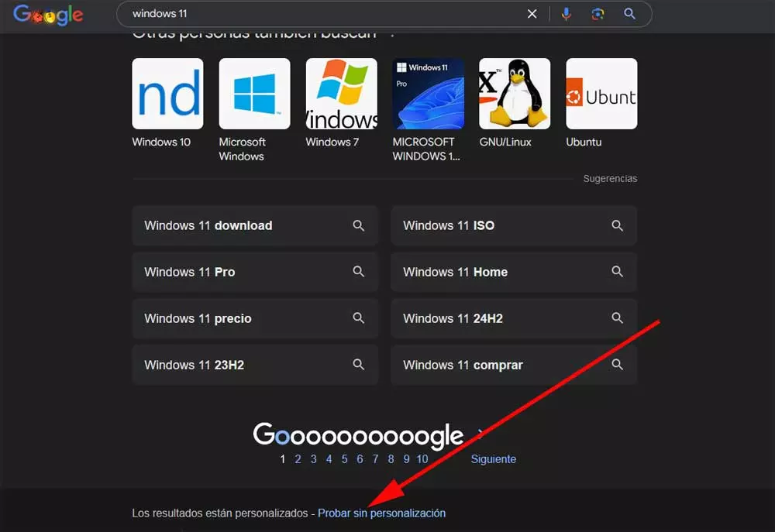Image resolution: width=775 pixels, height=532 pixels.
Task: Click the 'MICROSOFT WINDOWS 1...' label
Action: pyautogui.click(x=426, y=149)
